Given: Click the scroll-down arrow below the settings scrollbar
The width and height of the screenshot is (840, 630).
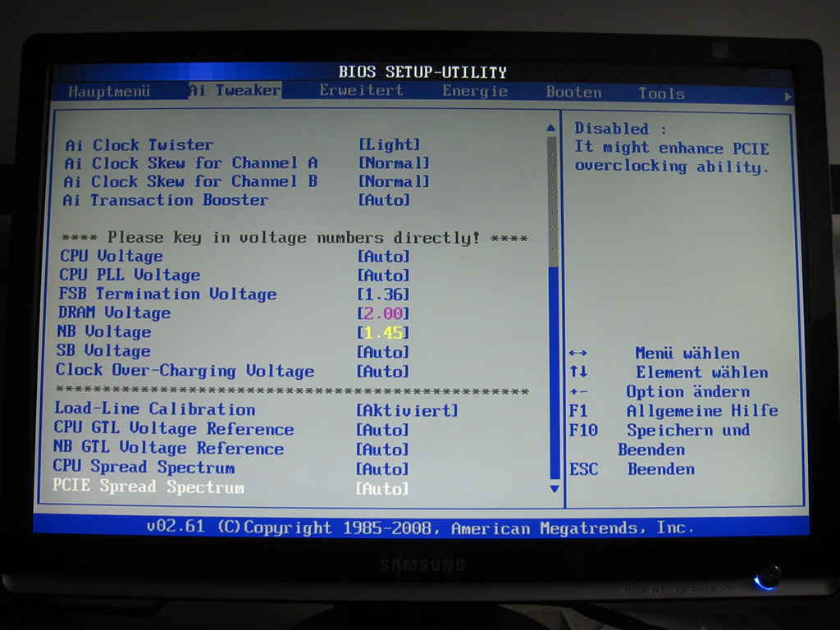Looking at the screenshot, I should coord(554,488).
